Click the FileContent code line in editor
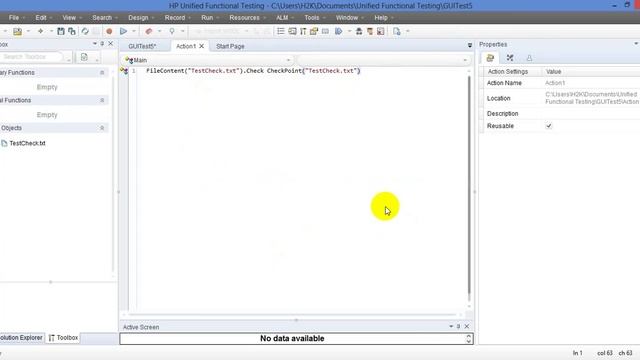640x360 pixels. (253, 71)
